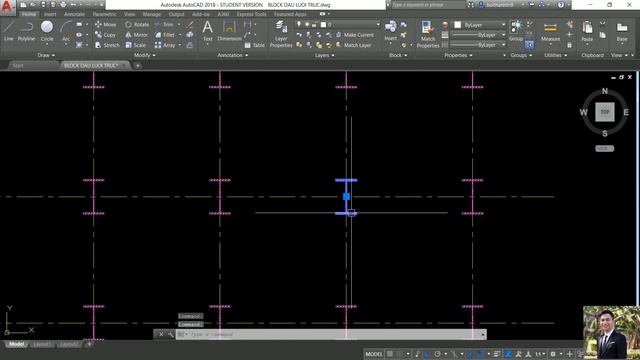
Task: Activate the Stretch command
Action: coord(107,45)
